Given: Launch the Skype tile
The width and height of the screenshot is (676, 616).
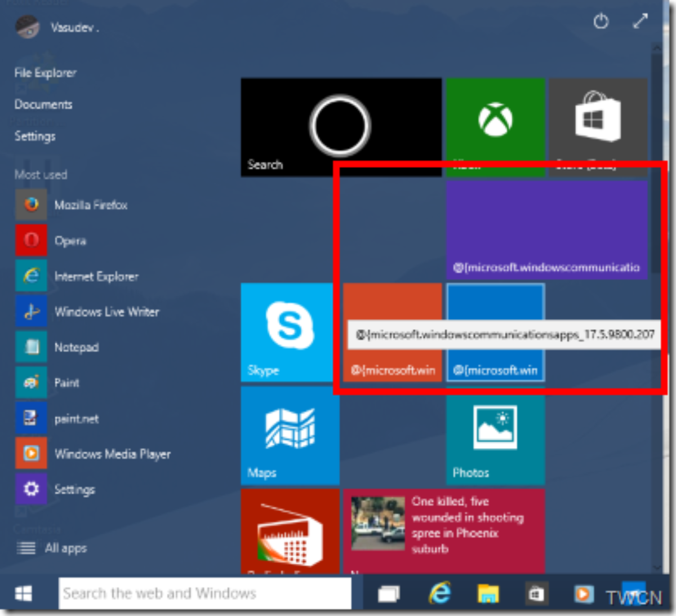Looking at the screenshot, I should (x=290, y=333).
